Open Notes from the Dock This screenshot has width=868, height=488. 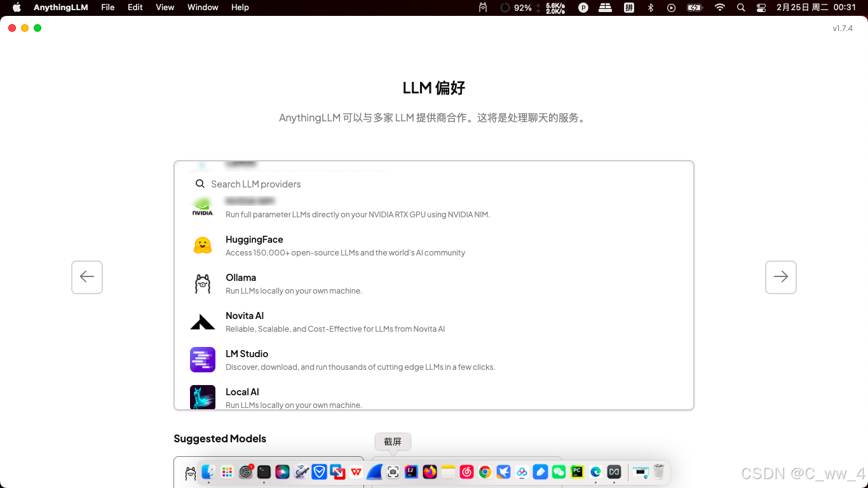[449, 472]
